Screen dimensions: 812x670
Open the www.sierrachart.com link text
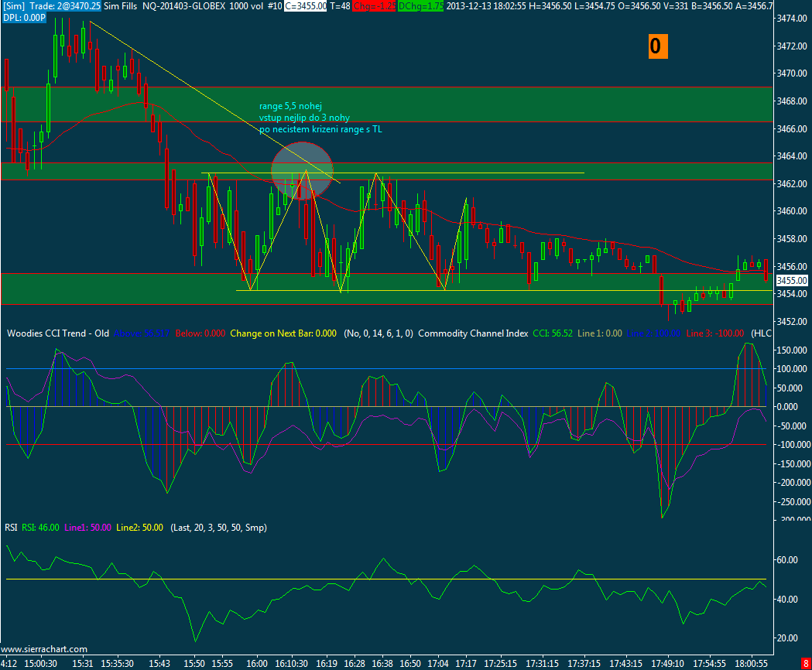[44, 649]
